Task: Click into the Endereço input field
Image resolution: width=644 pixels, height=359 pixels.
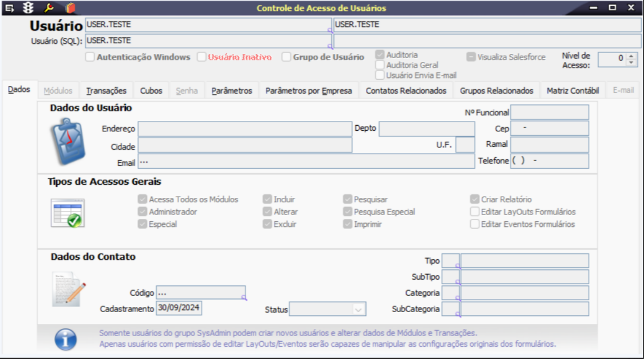Action: point(245,129)
